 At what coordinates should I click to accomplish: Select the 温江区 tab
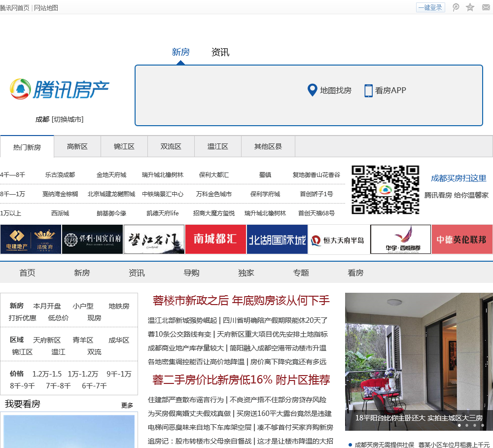coord(218,146)
